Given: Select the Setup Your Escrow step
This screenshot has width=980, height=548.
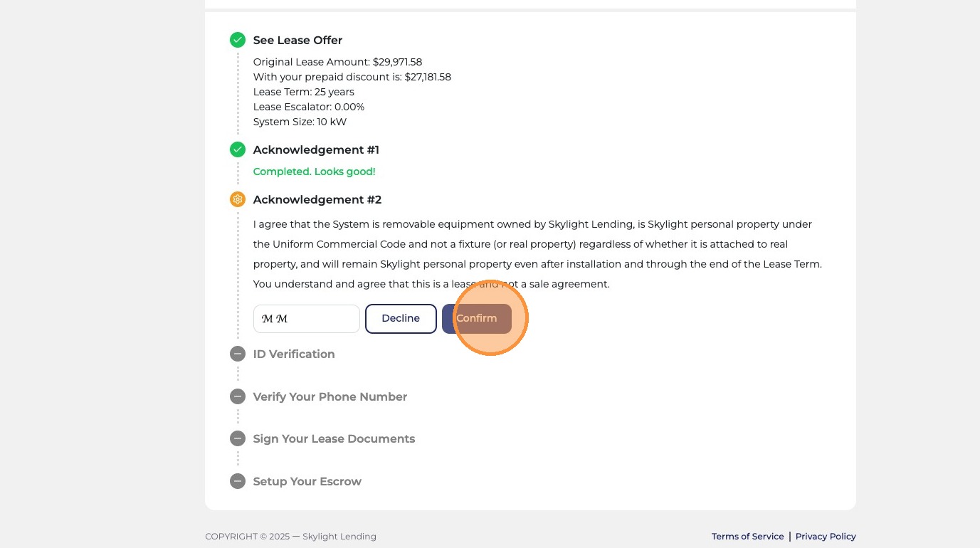Looking at the screenshot, I should coord(307,482).
